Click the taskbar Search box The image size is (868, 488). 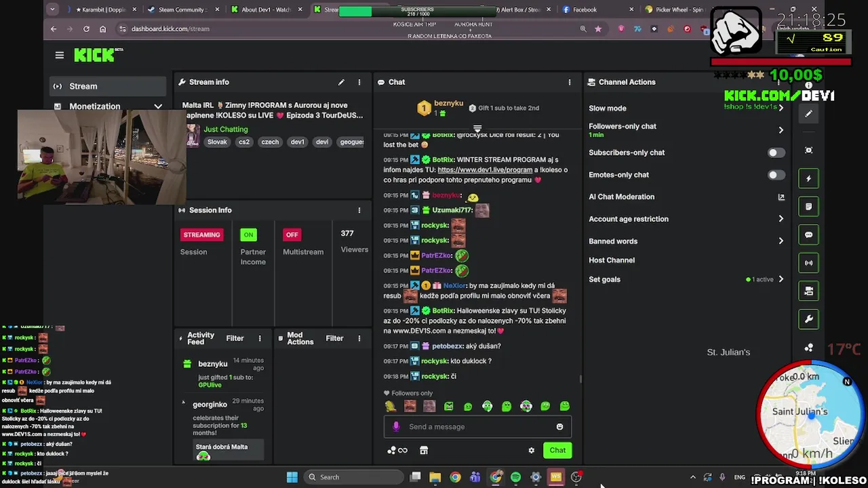pos(353,477)
